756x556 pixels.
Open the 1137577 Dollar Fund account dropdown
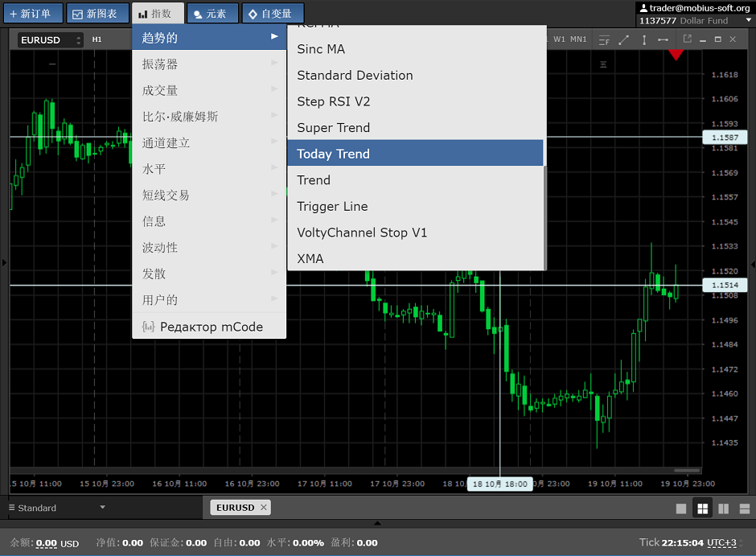(695, 21)
